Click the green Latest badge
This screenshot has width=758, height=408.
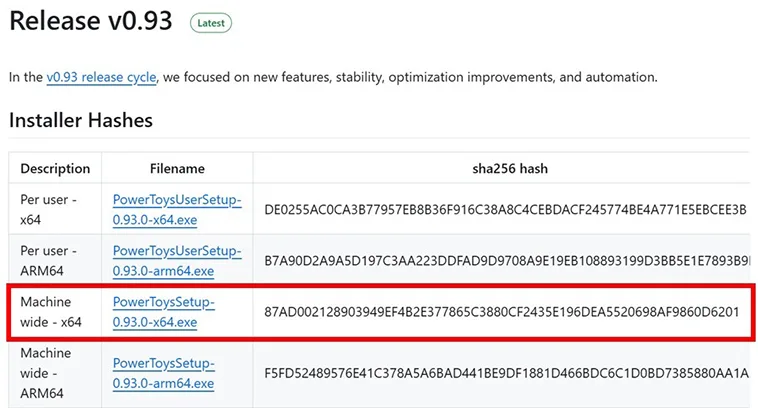pos(211,22)
